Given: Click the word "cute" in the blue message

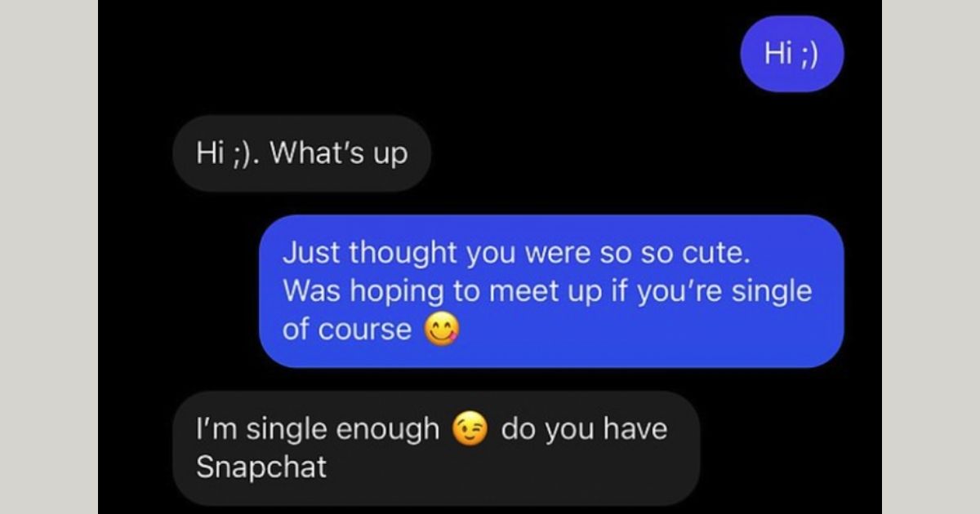Looking at the screenshot, I should [x=715, y=253].
